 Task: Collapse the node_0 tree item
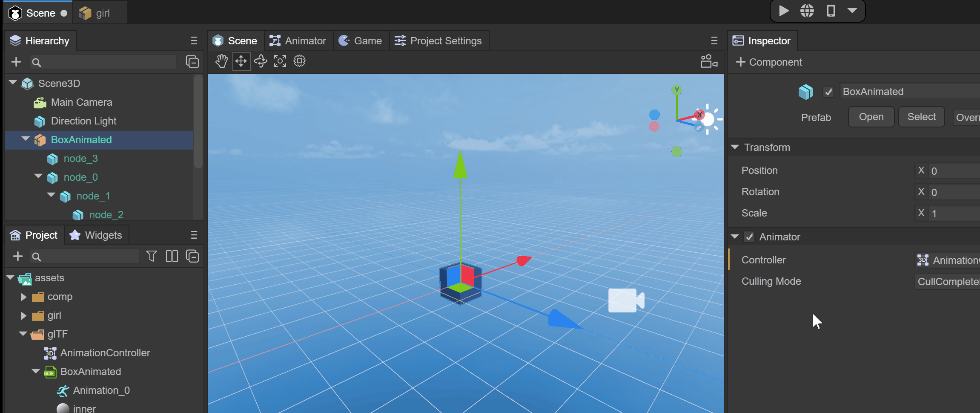pos(38,176)
